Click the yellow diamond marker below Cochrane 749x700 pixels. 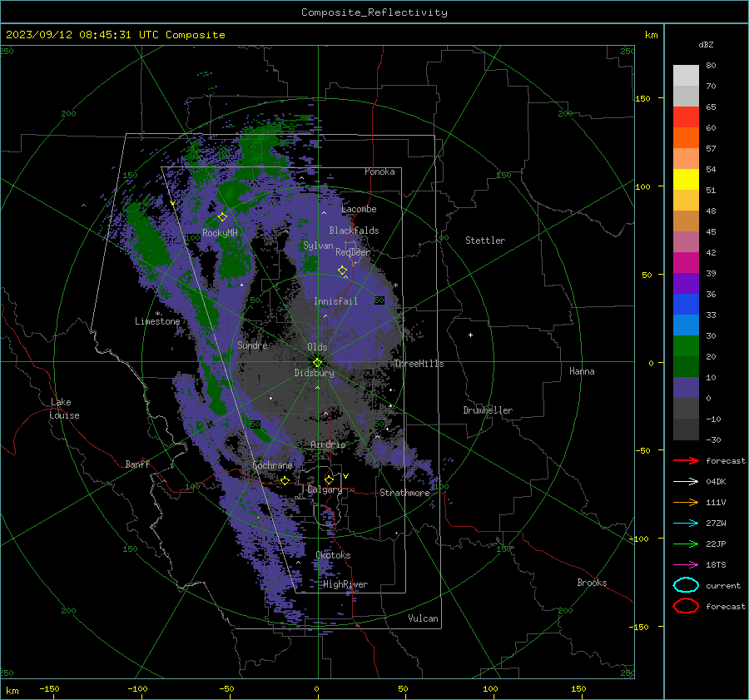tap(285, 480)
